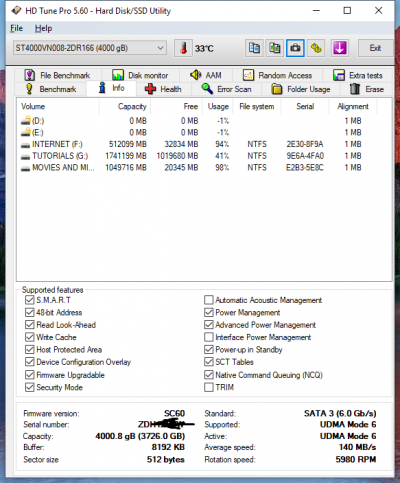Check the TRIM checkbox
The height and width of the screenshot is (483, 400).
click(x=209, y=387)
